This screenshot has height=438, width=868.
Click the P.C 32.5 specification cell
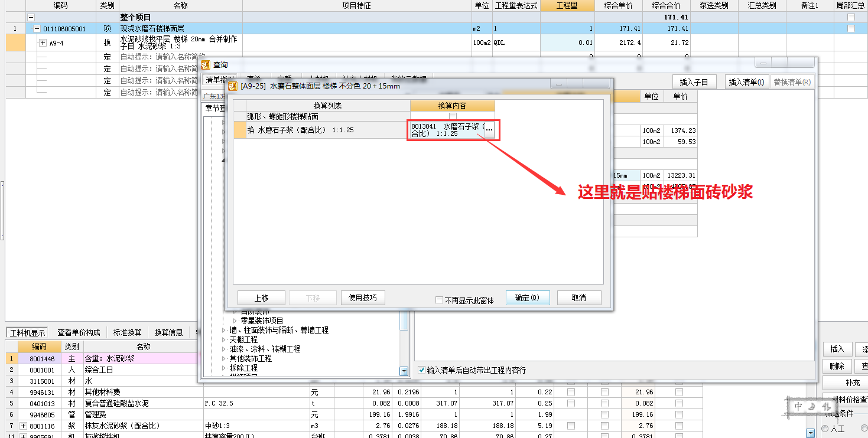point(256,403)
